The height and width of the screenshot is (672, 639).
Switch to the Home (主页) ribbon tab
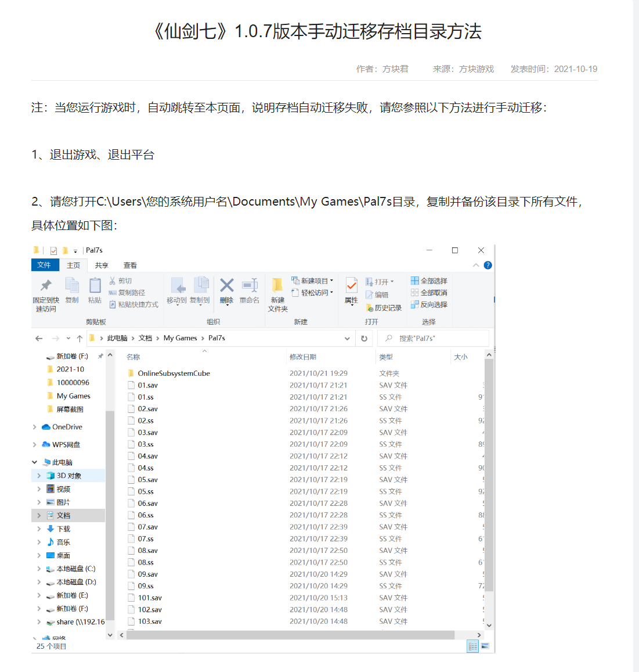(73, 265)
